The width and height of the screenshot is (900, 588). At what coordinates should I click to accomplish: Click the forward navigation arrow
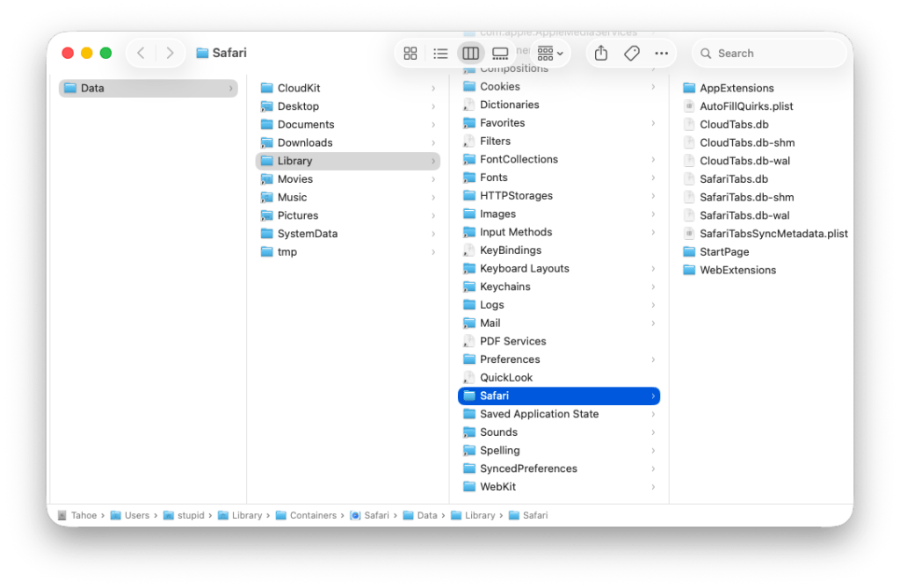tap(170, 54)
